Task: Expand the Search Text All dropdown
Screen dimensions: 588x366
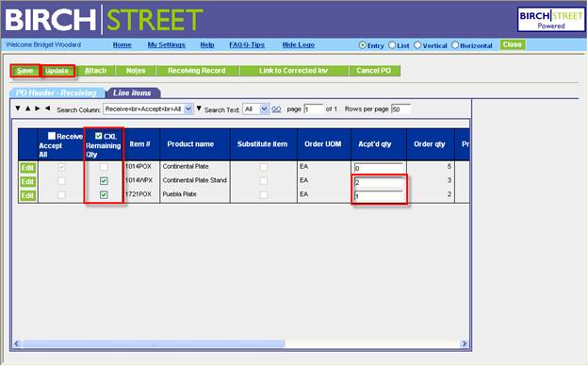Action: click(x=256, y=109)
